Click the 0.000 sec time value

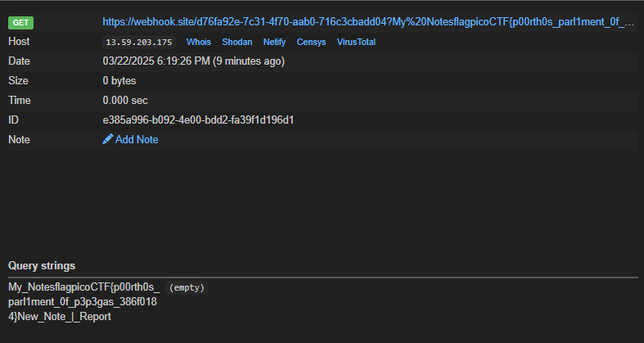point(125,101)
